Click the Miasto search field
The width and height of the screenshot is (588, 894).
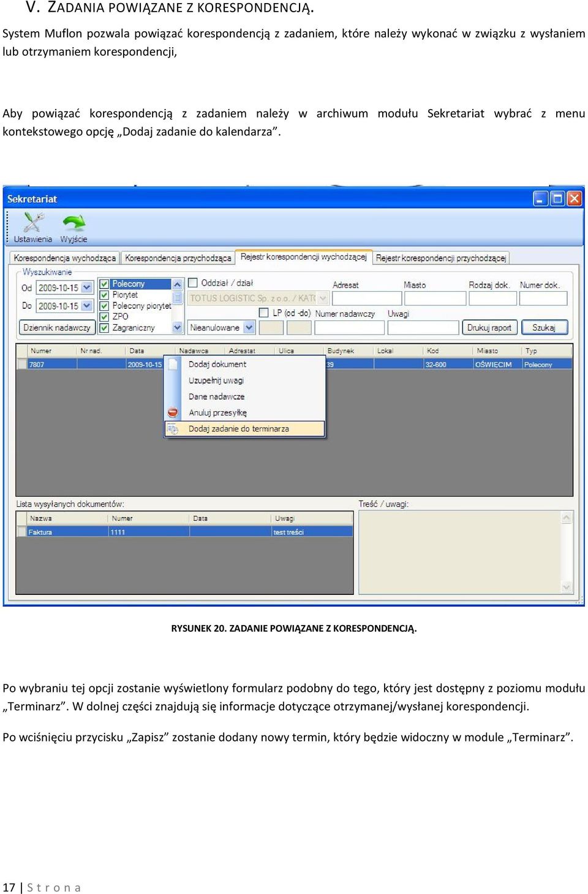(435, 298)
